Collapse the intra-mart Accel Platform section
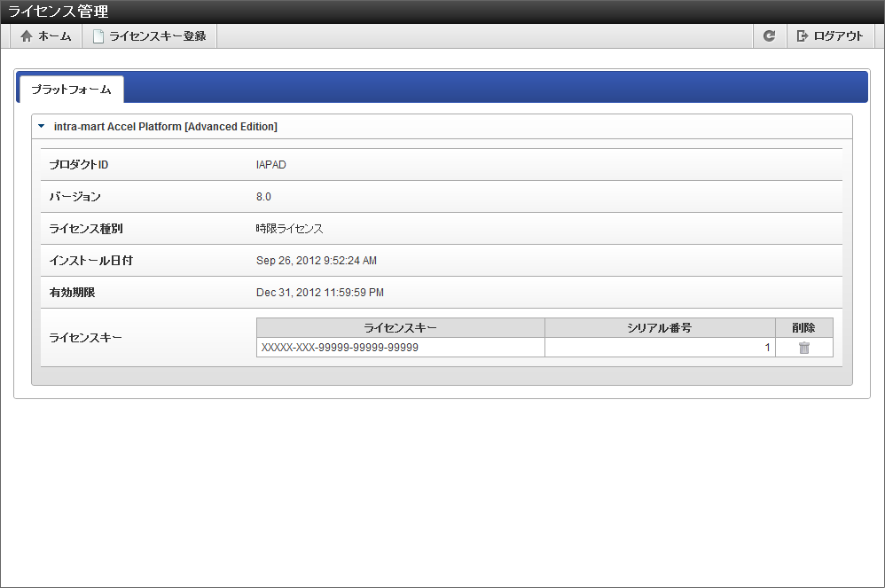 tap(41, 127)
